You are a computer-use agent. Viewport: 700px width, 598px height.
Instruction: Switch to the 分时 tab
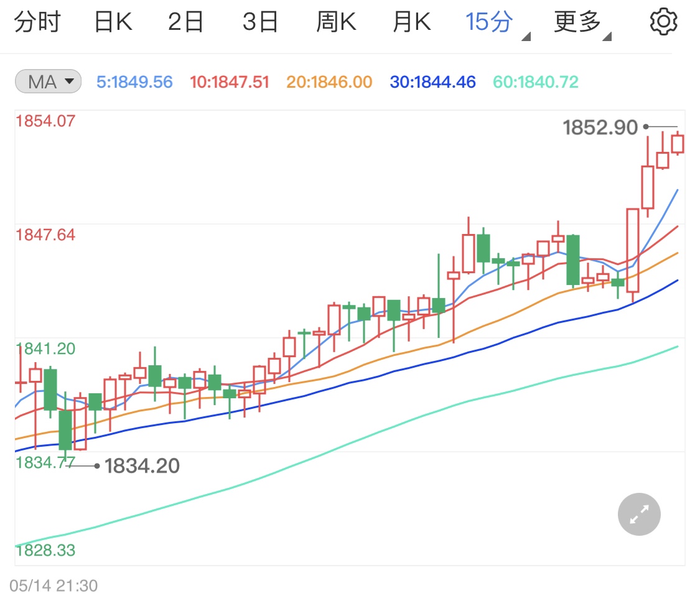(x=37, y=22)
